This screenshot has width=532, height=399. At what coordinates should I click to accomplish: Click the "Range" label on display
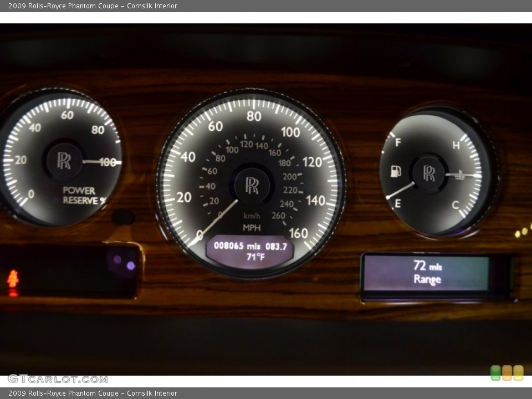pos(427,279)
